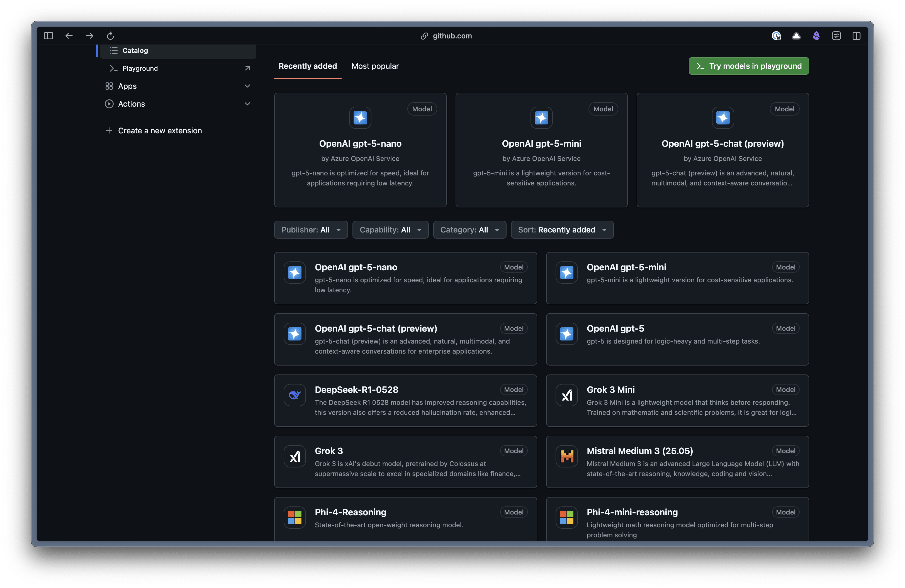Go forward with the forward arrow
The image size is (905, 588).
90,36
